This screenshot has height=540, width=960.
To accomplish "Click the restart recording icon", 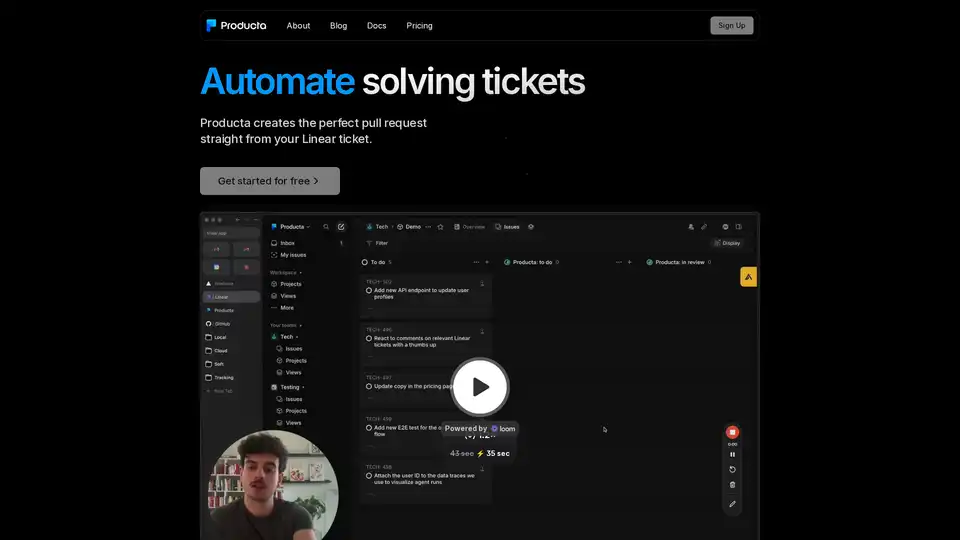I will pos(732,469).
